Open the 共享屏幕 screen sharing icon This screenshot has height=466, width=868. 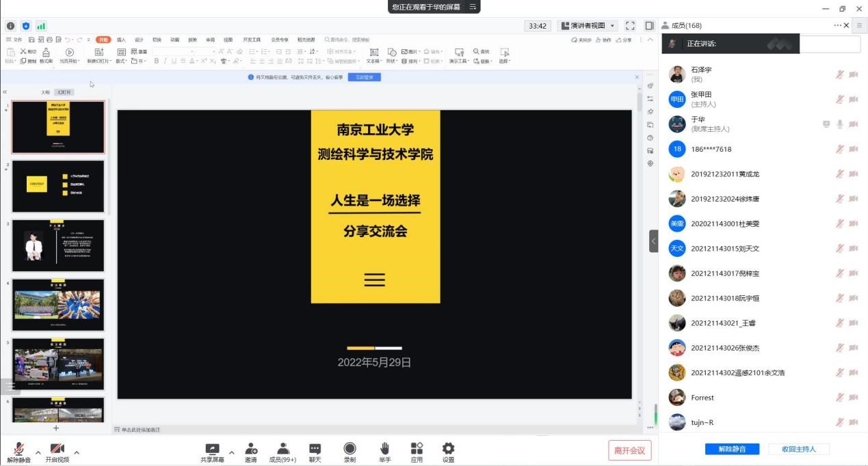pos(212,449)
